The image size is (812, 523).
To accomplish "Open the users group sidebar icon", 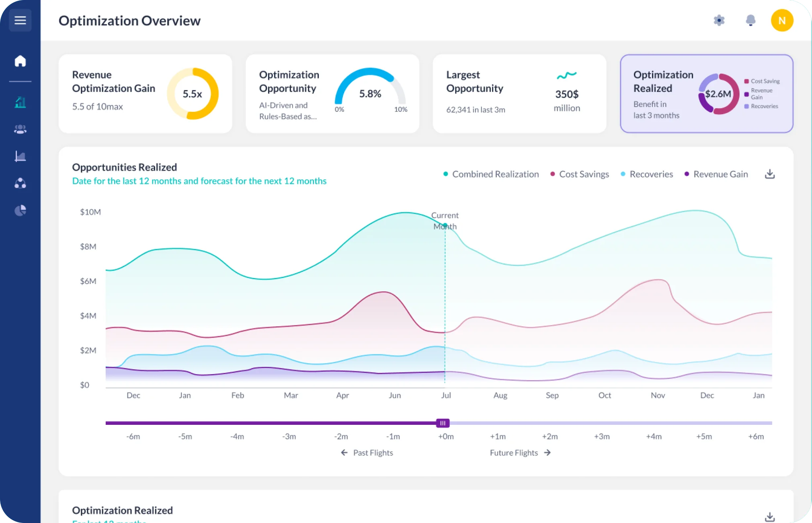I will [x=20, y=129].
